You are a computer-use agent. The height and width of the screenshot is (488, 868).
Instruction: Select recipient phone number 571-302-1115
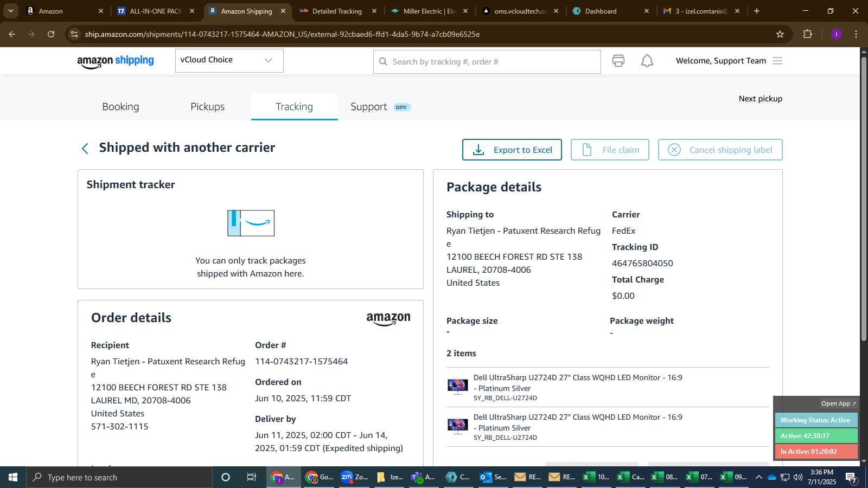pos(119,427)
